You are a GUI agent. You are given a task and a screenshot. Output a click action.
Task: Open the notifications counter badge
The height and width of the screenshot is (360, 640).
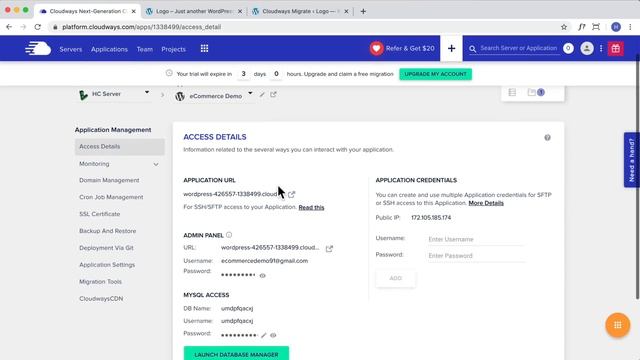pos(568,48)
